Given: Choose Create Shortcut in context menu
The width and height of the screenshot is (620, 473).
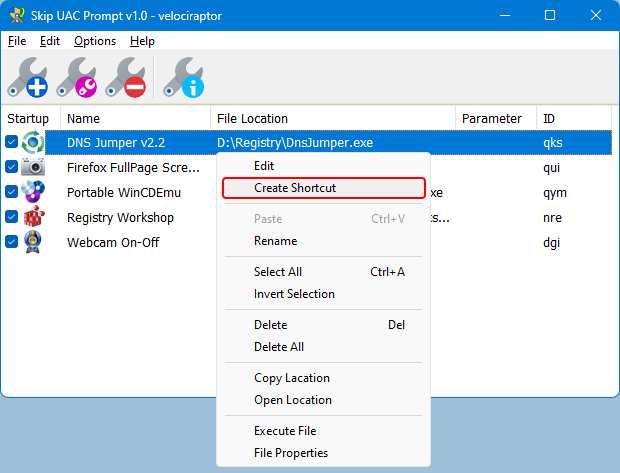Looking at the screenshot, I should tap(323, 188).
